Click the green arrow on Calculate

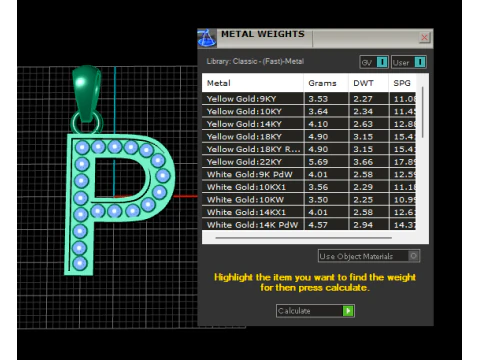[348, 311]
